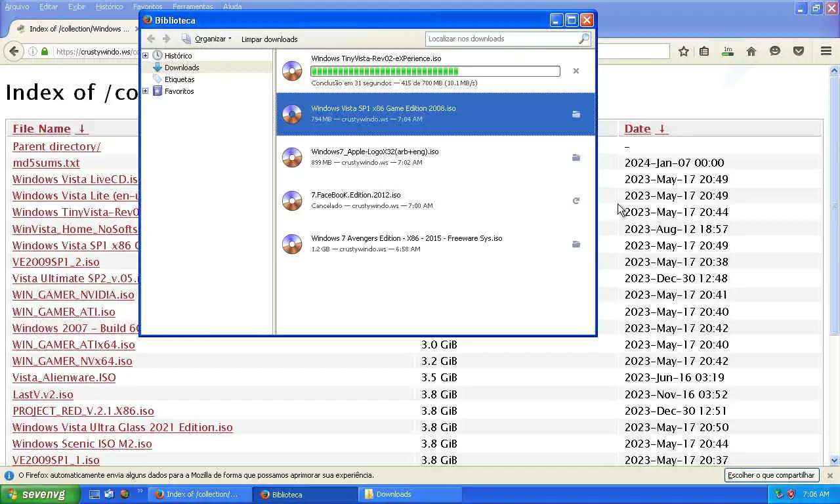Select Windows7_Apple-LogoX32 download row
Viewport: 840px width, 504px height.
(x=436, y=157)
